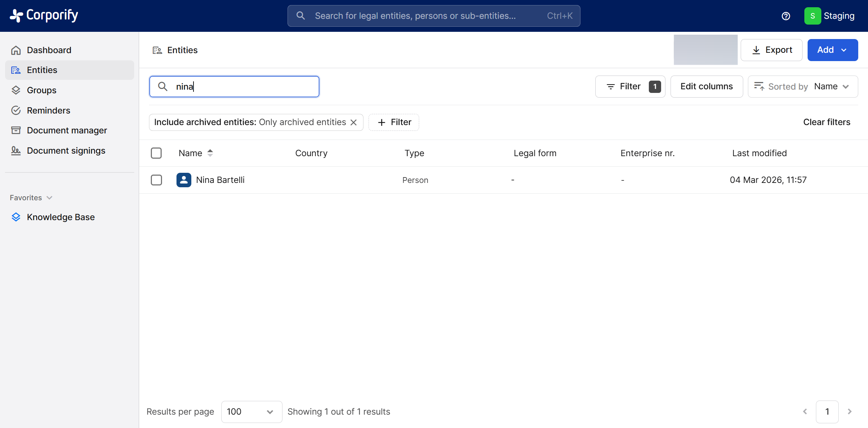This screenshot has width=868, height=428.
Task: Focus the global search entities field
Action: pos(433,16)
